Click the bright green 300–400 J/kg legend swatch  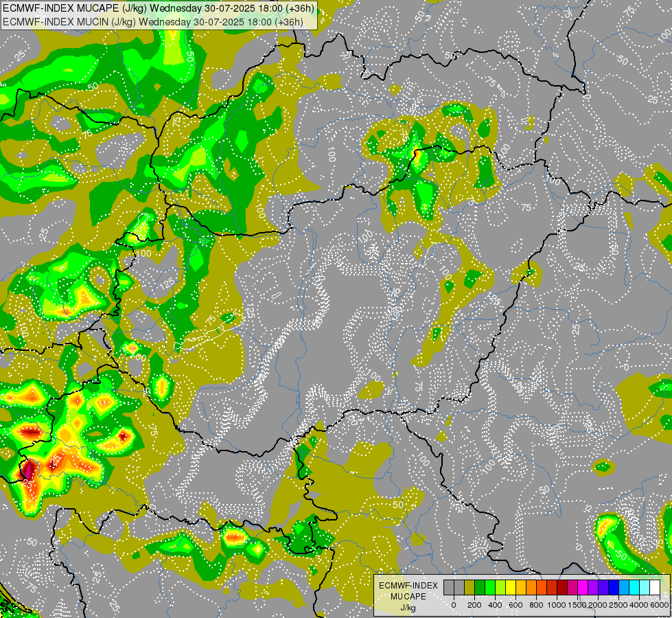pyautogui.click(x=490, y=587)
